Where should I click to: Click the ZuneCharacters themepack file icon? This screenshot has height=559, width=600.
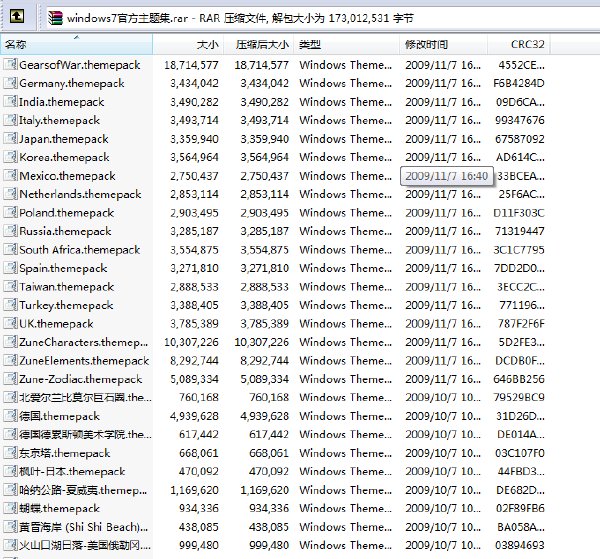tap(10, 341)
